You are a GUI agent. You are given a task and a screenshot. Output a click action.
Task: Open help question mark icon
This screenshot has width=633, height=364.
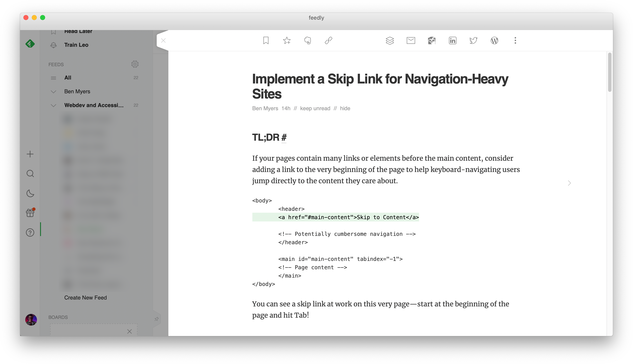pos(30,233)
